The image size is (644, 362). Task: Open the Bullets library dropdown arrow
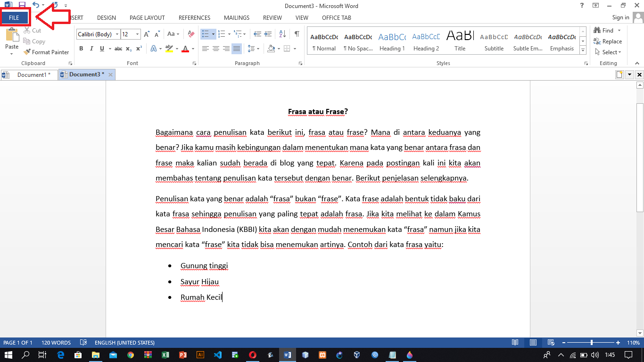(213, 34)
